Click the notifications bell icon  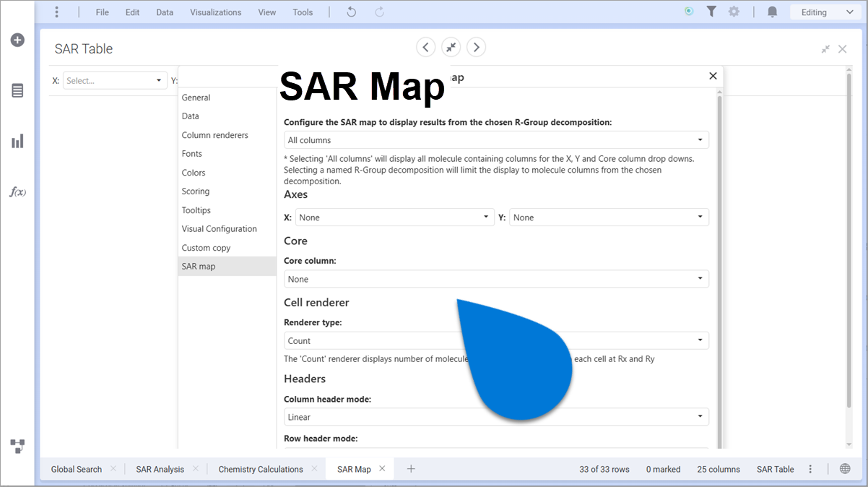(x=771, y=12)
